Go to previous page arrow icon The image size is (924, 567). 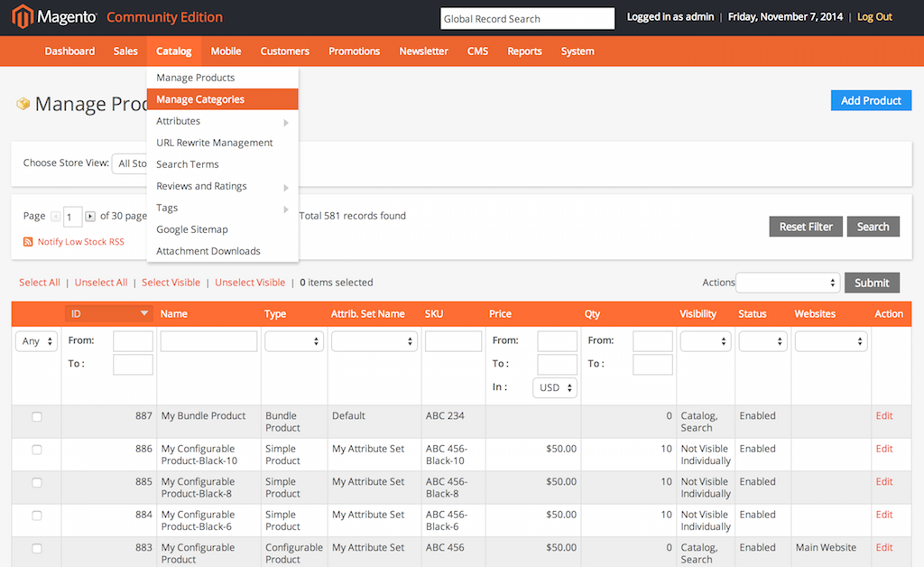55,217
